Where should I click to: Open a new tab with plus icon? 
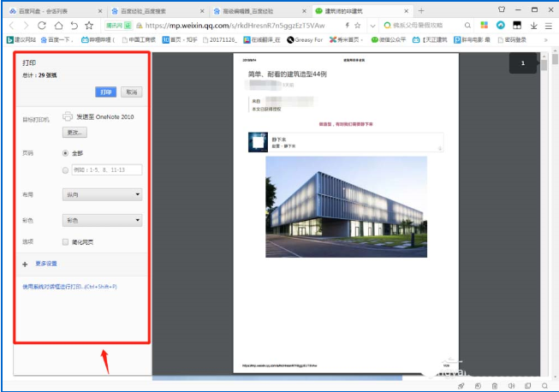tap(420, 10)
